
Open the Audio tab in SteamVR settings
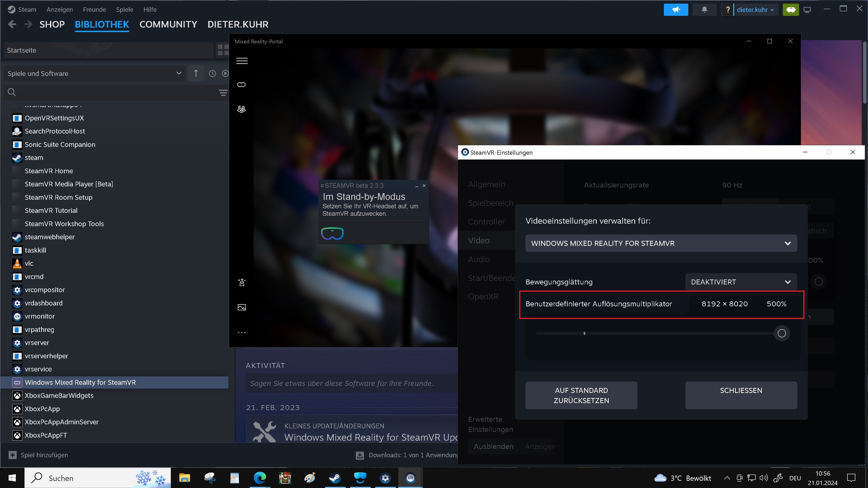click(479, 259)
